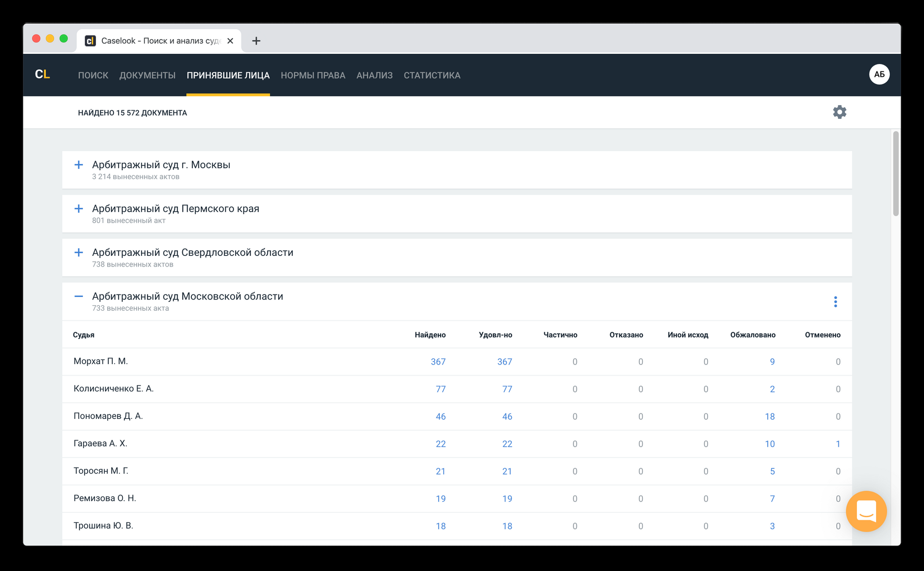Expand Арбитражный суд г. Москвы
The image size is (924, 571).
tap(78, 165)
